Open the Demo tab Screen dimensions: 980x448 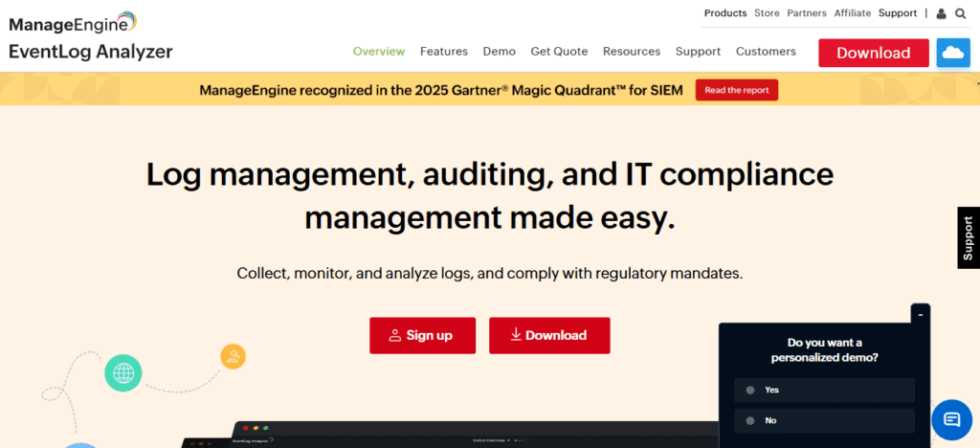pos(500,52)
